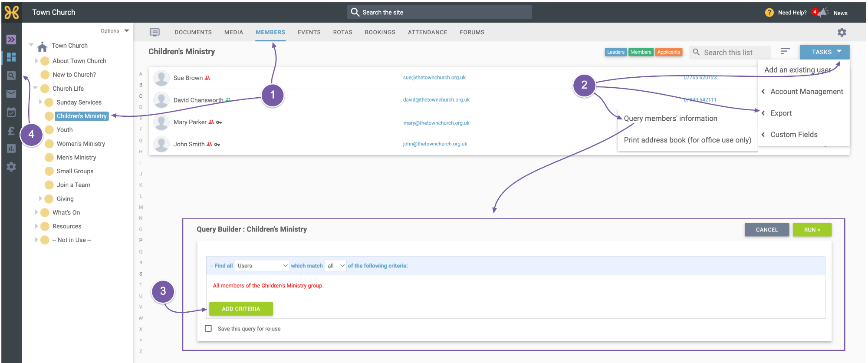Click the Search this list field
The image size is (868, 363).
tap(729, 52)
